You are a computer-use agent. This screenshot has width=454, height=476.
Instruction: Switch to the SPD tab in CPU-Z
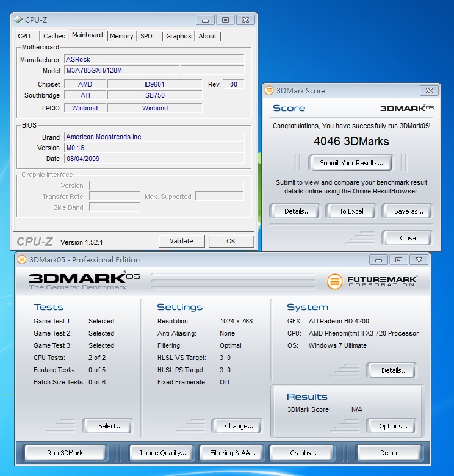[x=146, y=36]
